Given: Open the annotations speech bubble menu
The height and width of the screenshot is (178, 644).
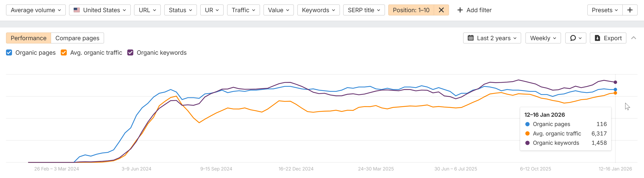Looking at the screenshot, I should (576, 38).
